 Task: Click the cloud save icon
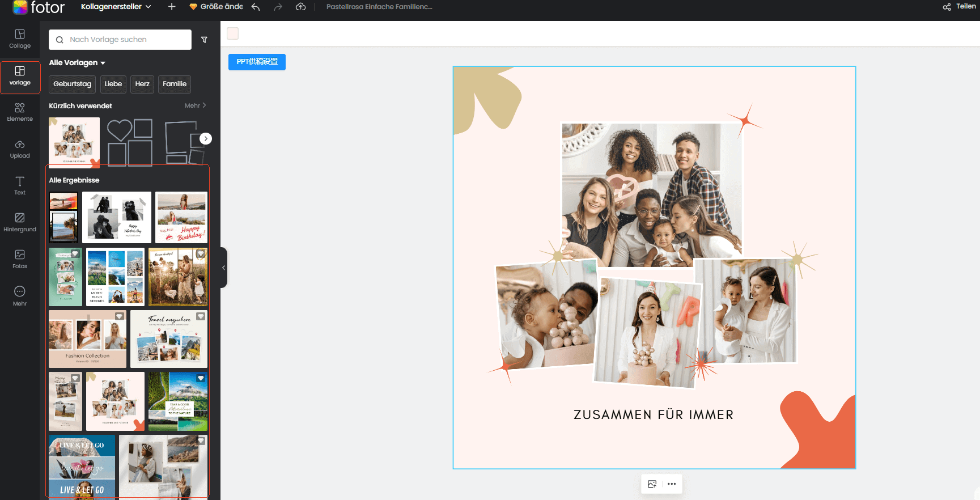301,7
